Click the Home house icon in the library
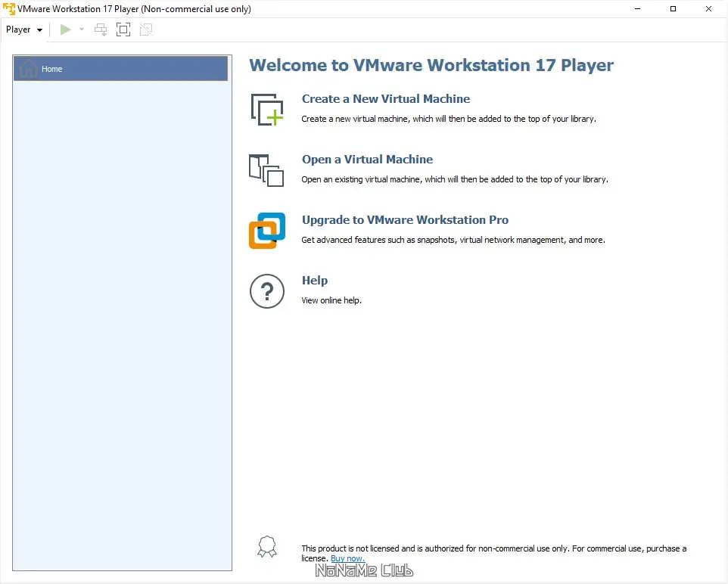This screenshot has height=584, width=728. point(28,68)
